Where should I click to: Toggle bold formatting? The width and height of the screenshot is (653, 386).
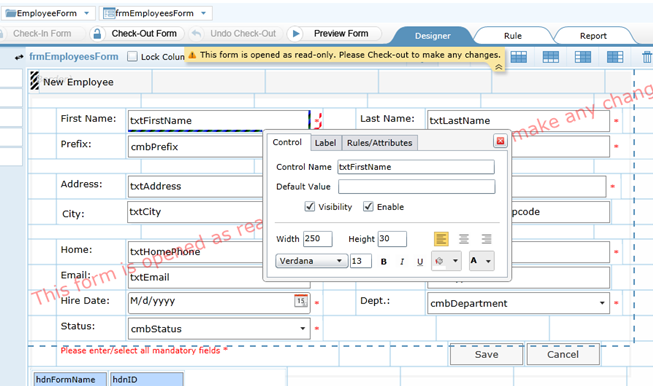point(384,261)
